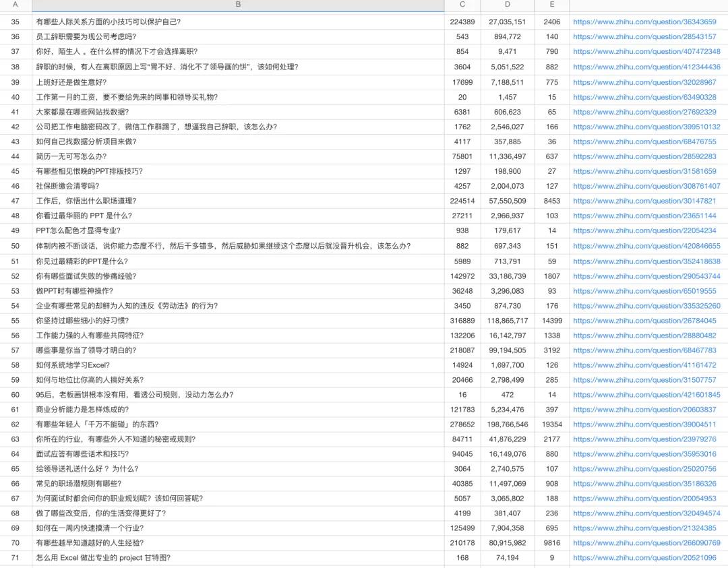Screen dimensions: 728x568
Task: Open link ending in question/28543157
Action: point(644,36)
